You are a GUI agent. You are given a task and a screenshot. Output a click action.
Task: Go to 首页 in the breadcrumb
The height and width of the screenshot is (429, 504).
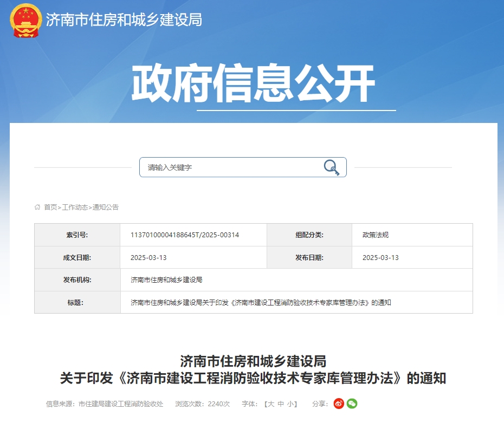coord(50,207)
